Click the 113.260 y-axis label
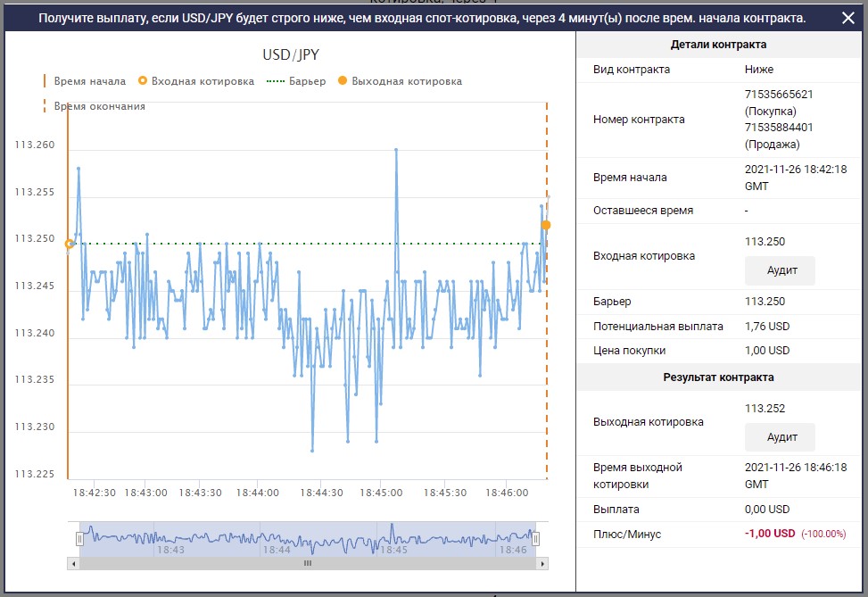868x597 pixels. coord(35,145)
